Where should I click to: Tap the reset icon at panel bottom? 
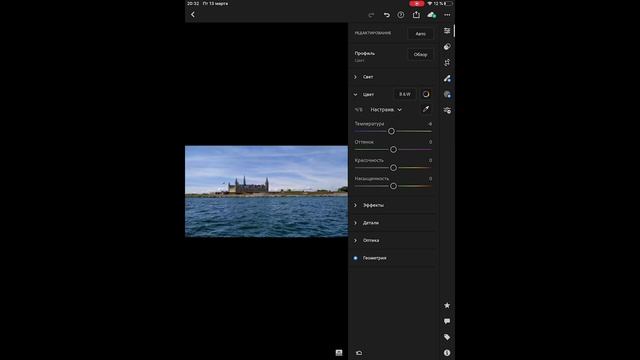pyautogui.click(x=359, y=353)
